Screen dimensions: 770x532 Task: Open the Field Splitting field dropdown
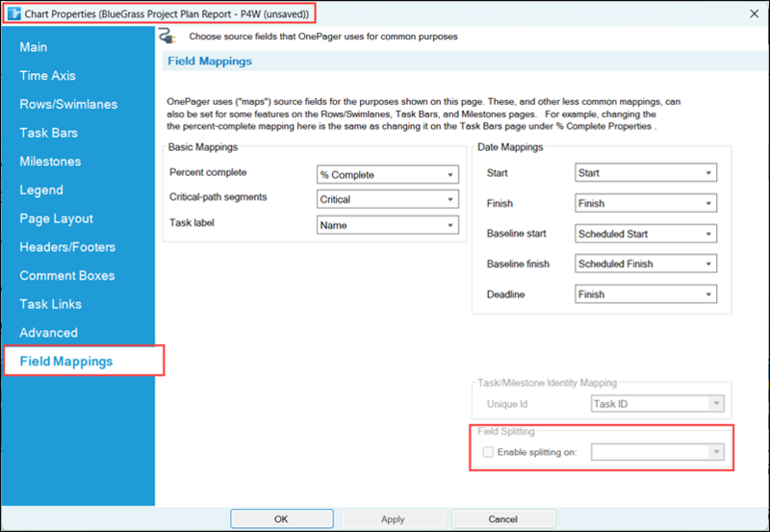click(x=657, y=451)
